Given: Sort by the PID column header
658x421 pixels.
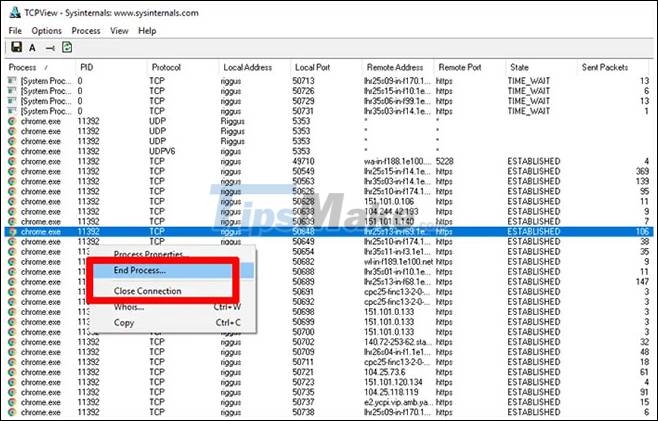Looking at the screenshot, I should tap(111, 67).
